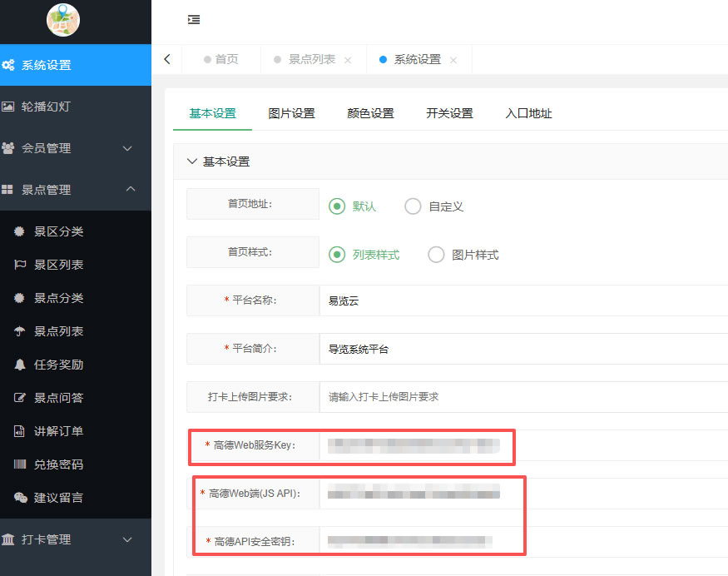Switch homepage style to 图片样式
The image size is (728, 576).
coord(436,256)
